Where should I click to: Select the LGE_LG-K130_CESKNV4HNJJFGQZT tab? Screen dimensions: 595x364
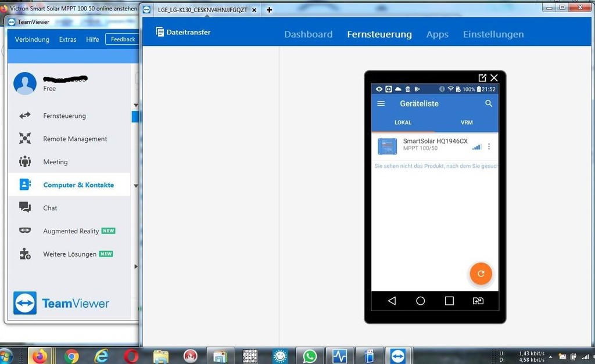(x=202, y=10)
